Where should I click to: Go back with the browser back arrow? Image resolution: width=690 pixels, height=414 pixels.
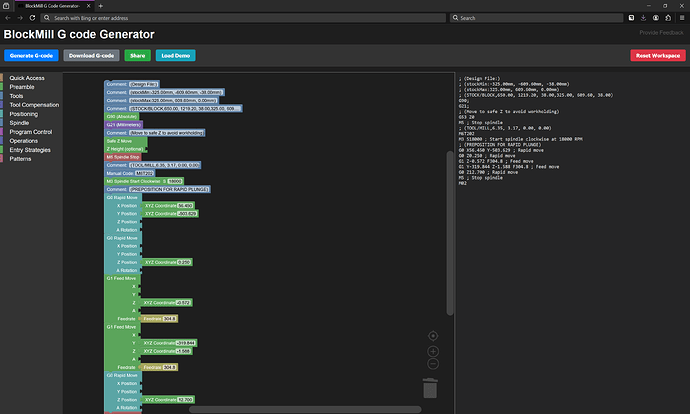click(7, 18)
